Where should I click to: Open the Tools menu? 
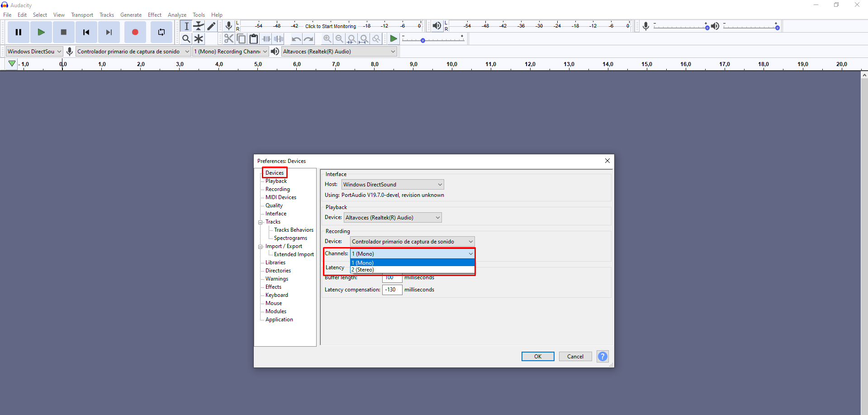point(199,15)
